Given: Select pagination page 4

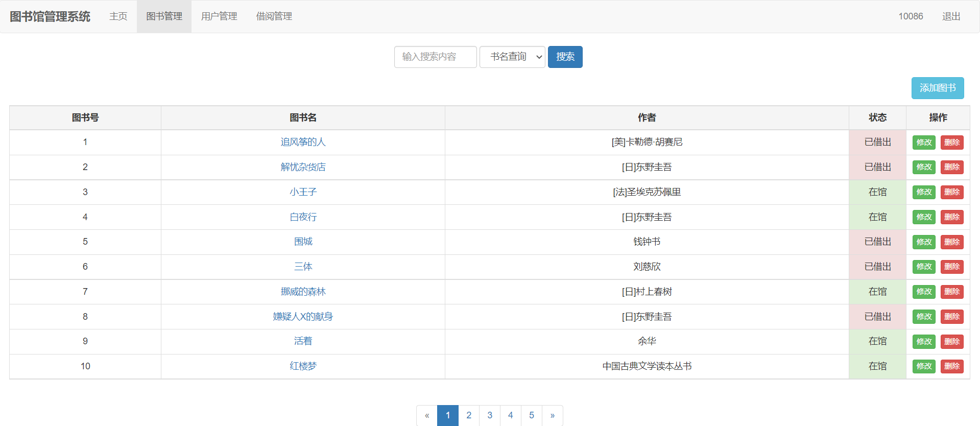Looking at the screenshot, I should click(511, 415).
